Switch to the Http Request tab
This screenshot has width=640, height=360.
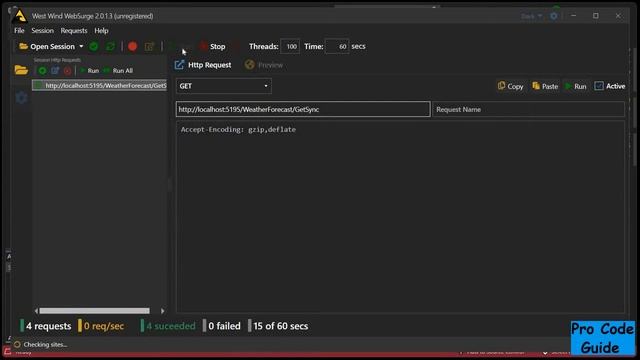point(203,65)
